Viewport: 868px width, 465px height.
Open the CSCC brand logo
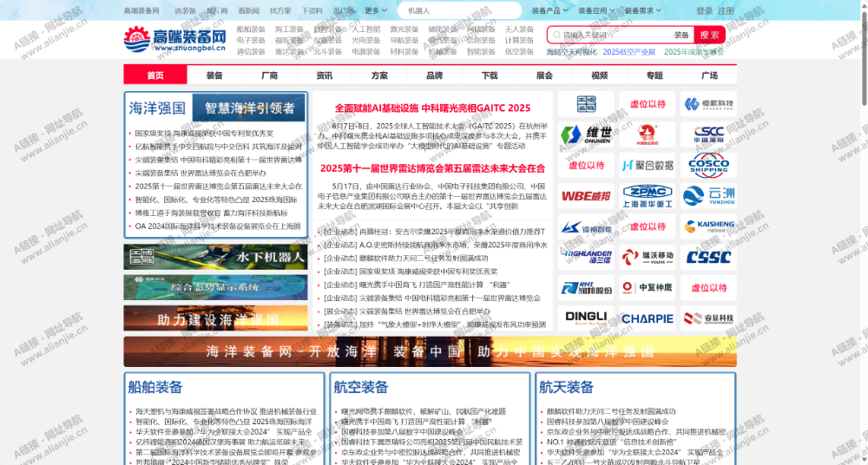(x=708, y=134)
